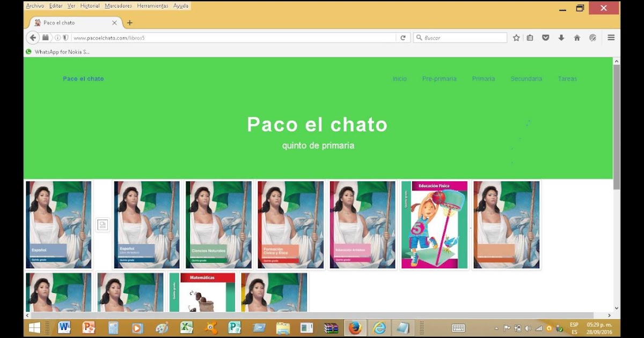Click the Inicio navigation link
The image size is (644, 338).
pyautogui.click(x=399, y=79)
